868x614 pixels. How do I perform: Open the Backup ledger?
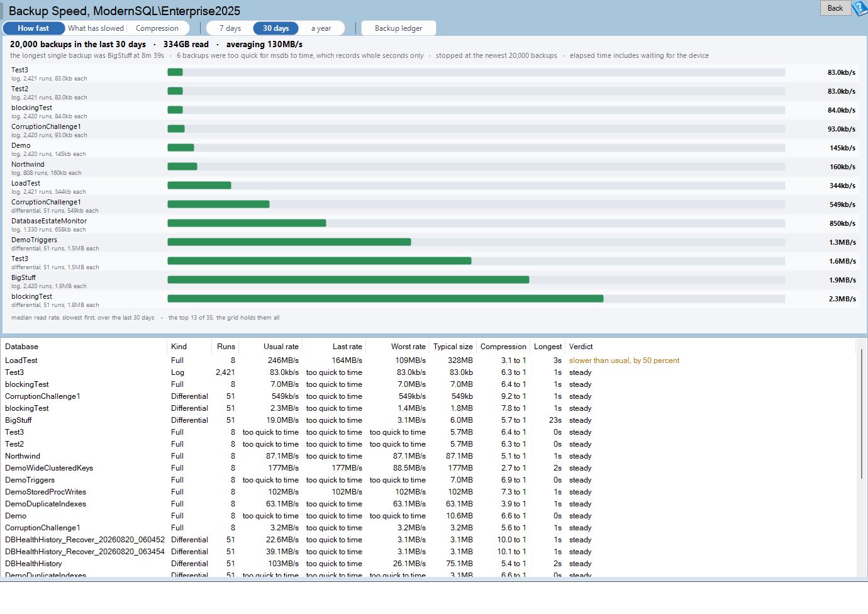[x=399, y=28]
